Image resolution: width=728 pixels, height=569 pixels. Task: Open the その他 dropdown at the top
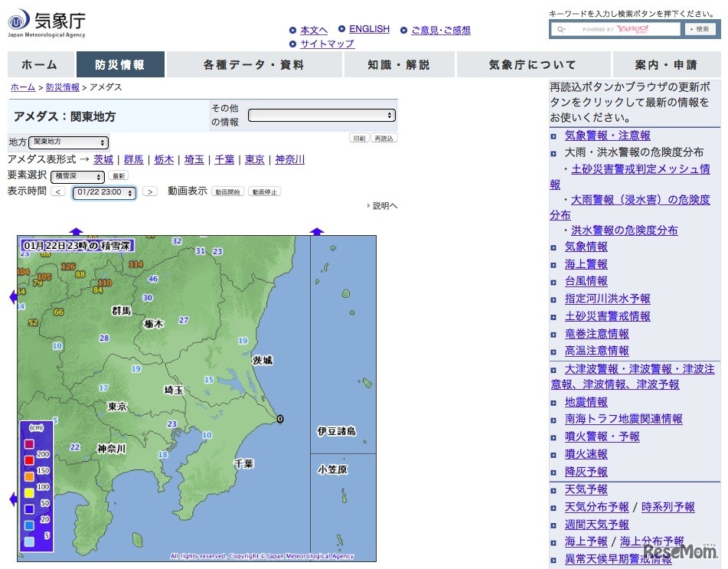pos(322,115)
